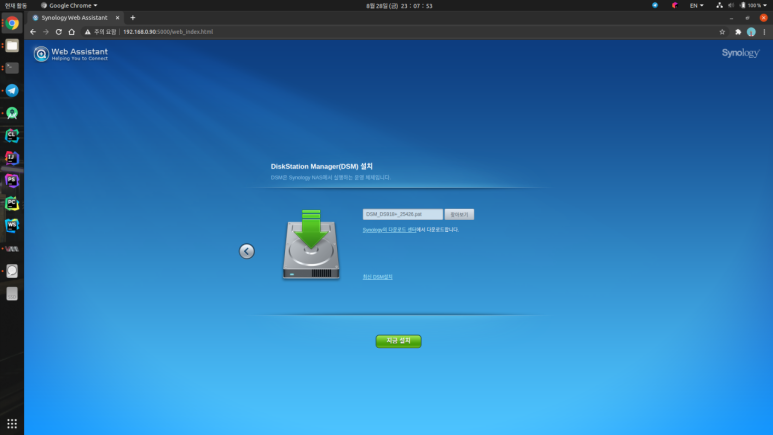Viewport: 773px width, 435px height.
Task: Show all applications grid
Action: (12, 424)
